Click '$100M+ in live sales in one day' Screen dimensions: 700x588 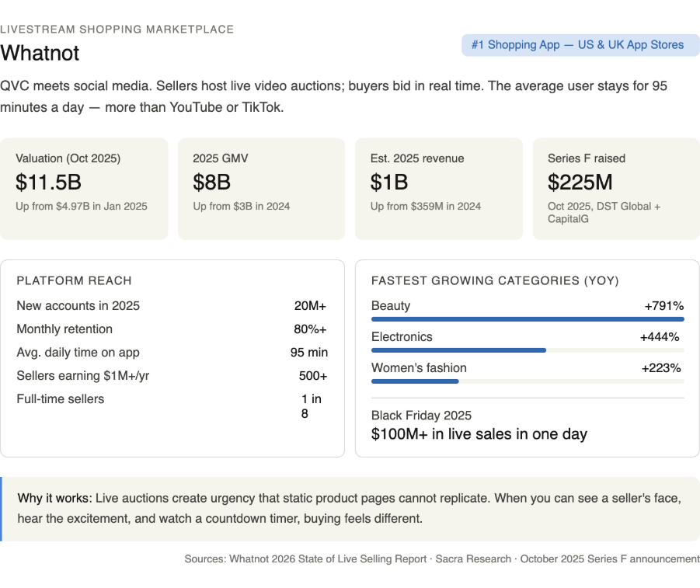tap(479, 434)
